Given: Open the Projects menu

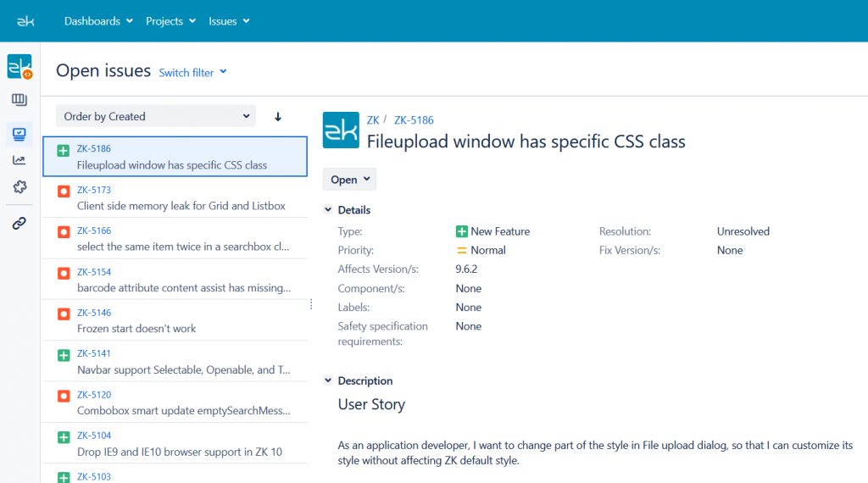Looking at the screenshot, I should [170, 21].
